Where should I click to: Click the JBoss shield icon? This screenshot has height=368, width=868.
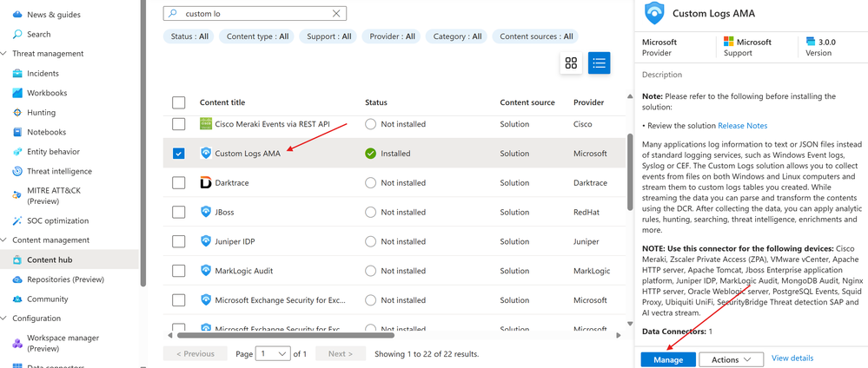[x=206, y=212]
